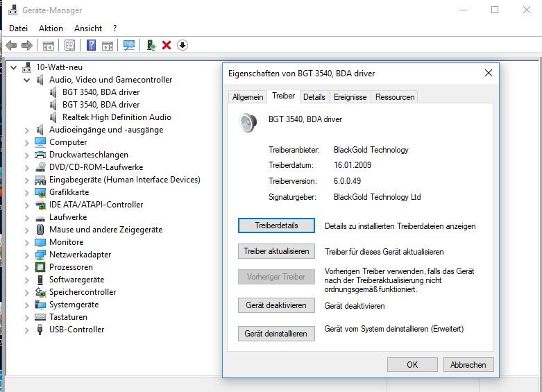
Task: Click the blue help question mark toolbar icon
Action: (91, 45)
